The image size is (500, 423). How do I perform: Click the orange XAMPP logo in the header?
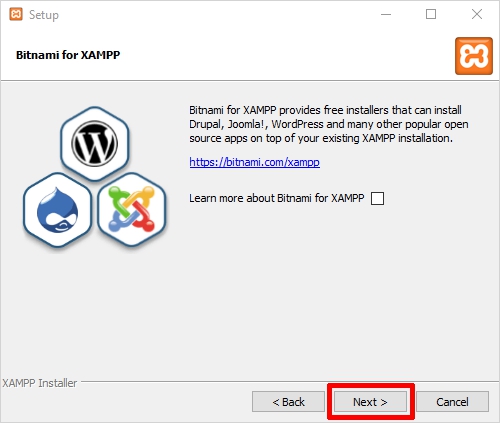[474, 56]
